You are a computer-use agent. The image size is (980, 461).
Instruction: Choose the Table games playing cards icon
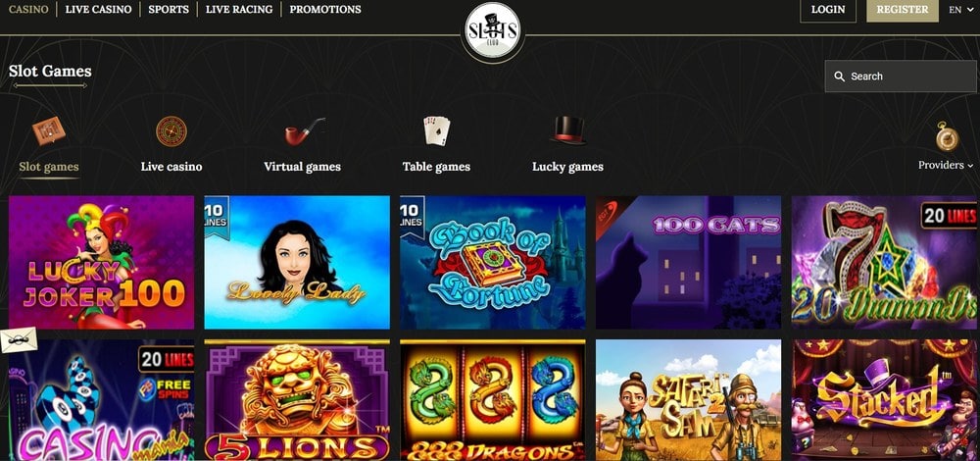436,130
